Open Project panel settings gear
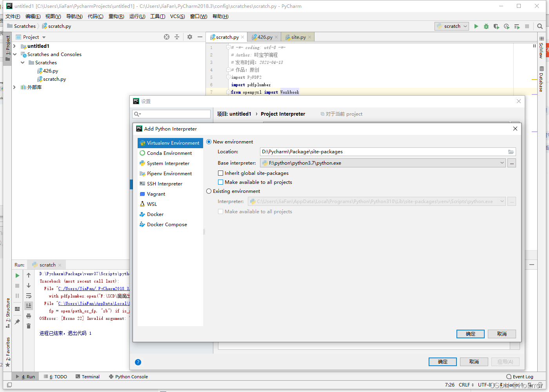 [x=190, y=37]
